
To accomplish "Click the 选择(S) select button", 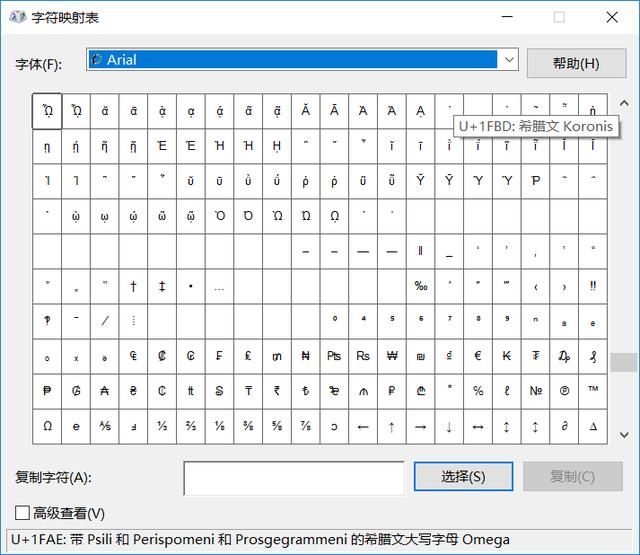I will [x=463, y=476].
